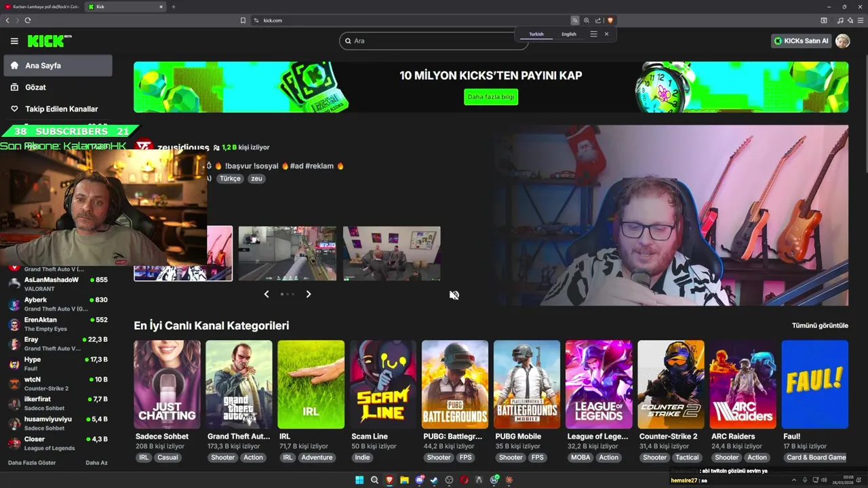The width and height of the screenshot is (868, 488).
Task: Click the share icon in the address bar
Action: (598, 20)
